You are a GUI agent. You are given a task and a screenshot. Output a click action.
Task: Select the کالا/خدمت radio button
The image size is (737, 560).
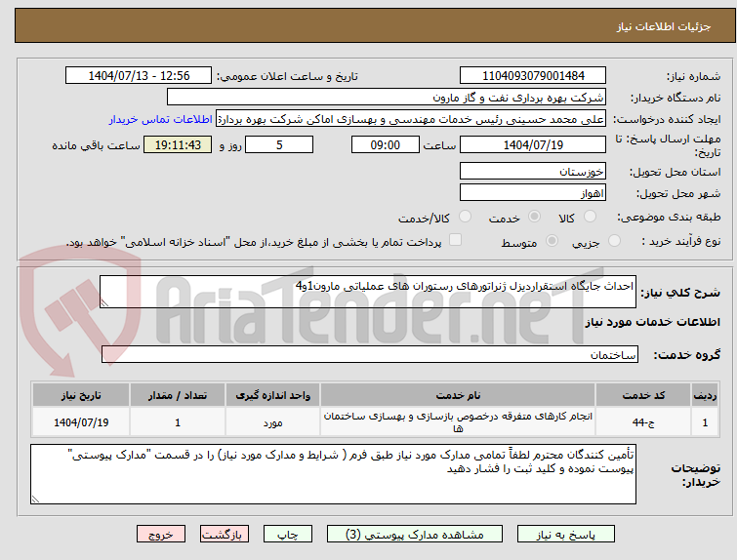465,217
